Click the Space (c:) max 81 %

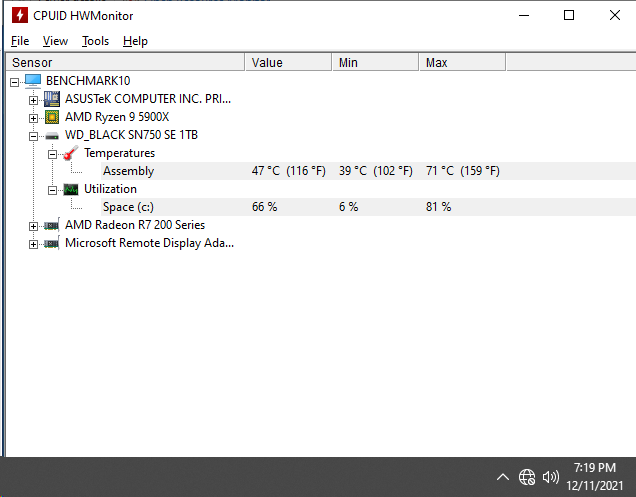(438, 207)
